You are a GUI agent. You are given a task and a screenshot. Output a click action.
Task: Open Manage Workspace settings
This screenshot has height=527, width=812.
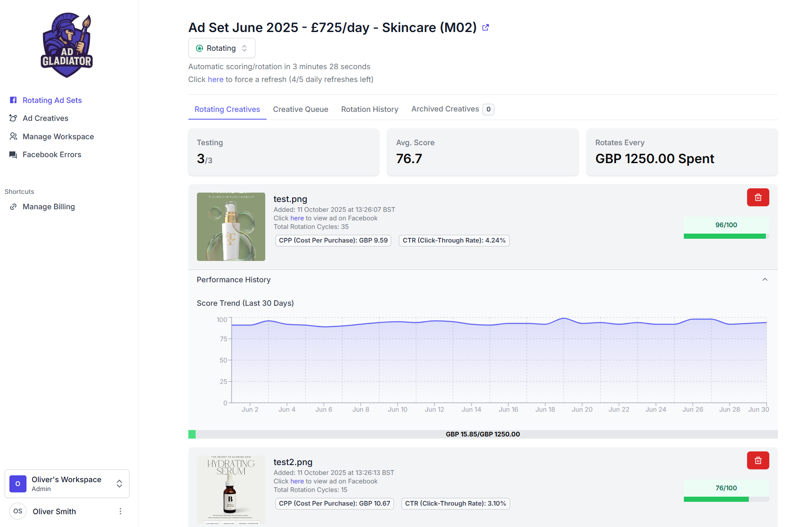58,136
